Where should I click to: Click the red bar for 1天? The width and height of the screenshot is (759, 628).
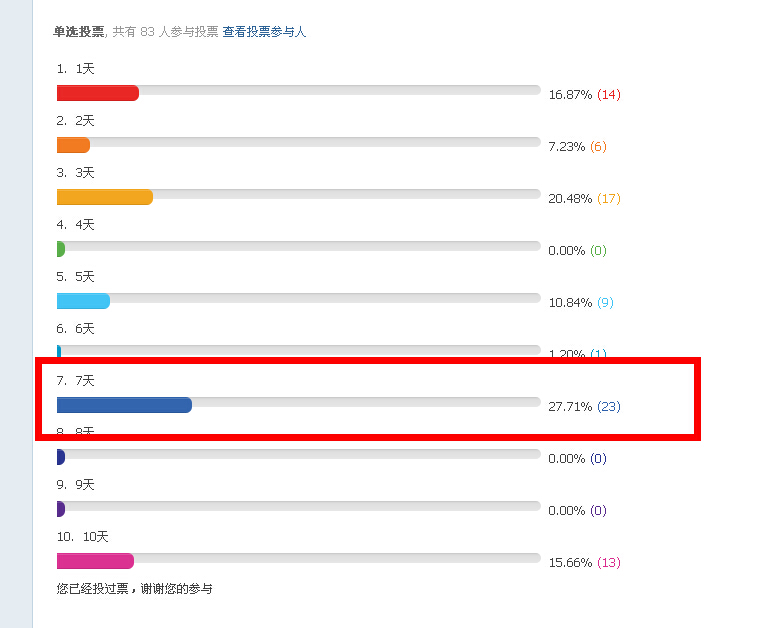97,93
